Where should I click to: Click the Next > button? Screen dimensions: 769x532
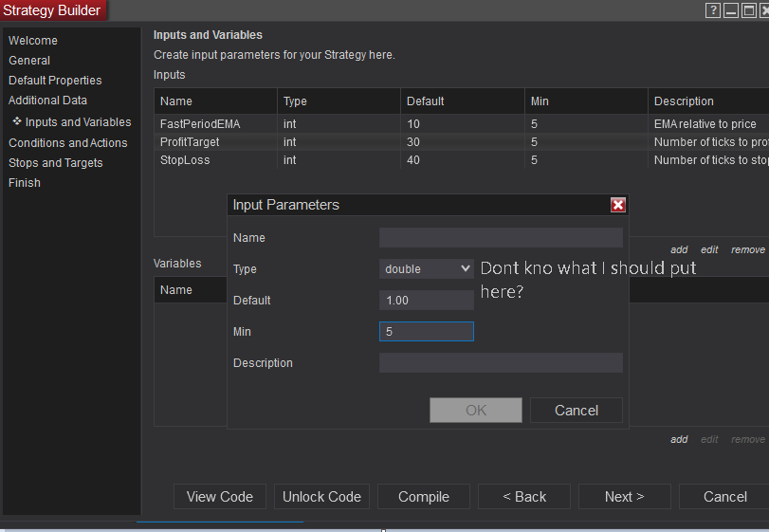tap(624, 497)
